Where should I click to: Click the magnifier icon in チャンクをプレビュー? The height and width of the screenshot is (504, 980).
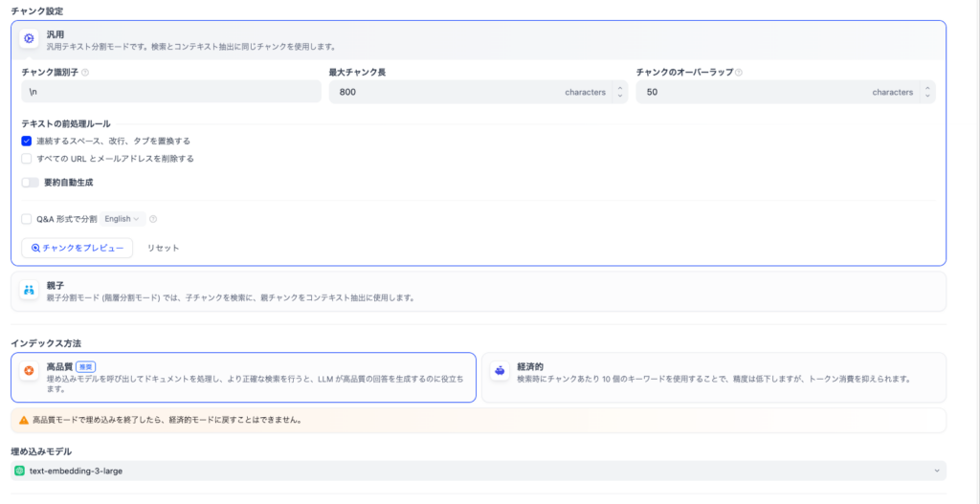click(35, 248)
